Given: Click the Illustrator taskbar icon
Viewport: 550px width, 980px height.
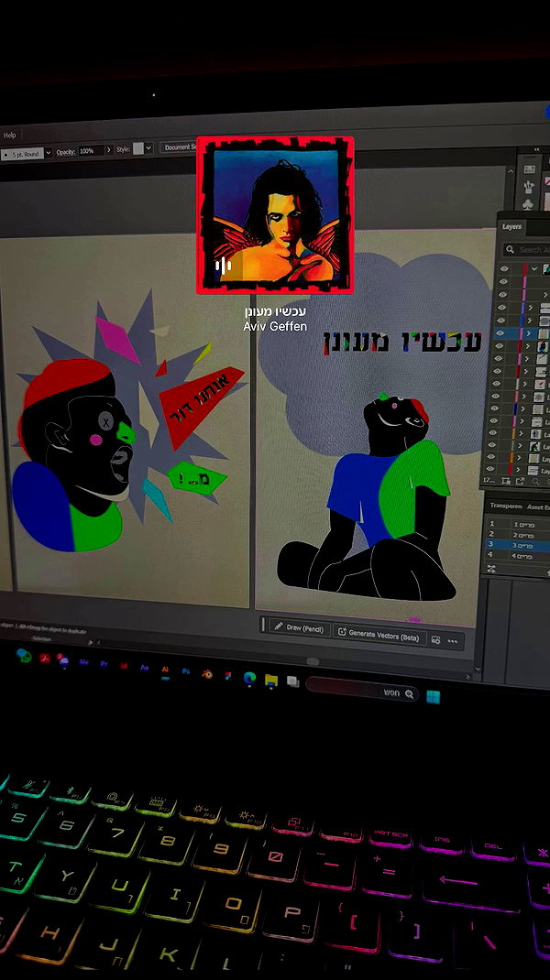Looking at the screenshot, I should click(x=165, y=670).
